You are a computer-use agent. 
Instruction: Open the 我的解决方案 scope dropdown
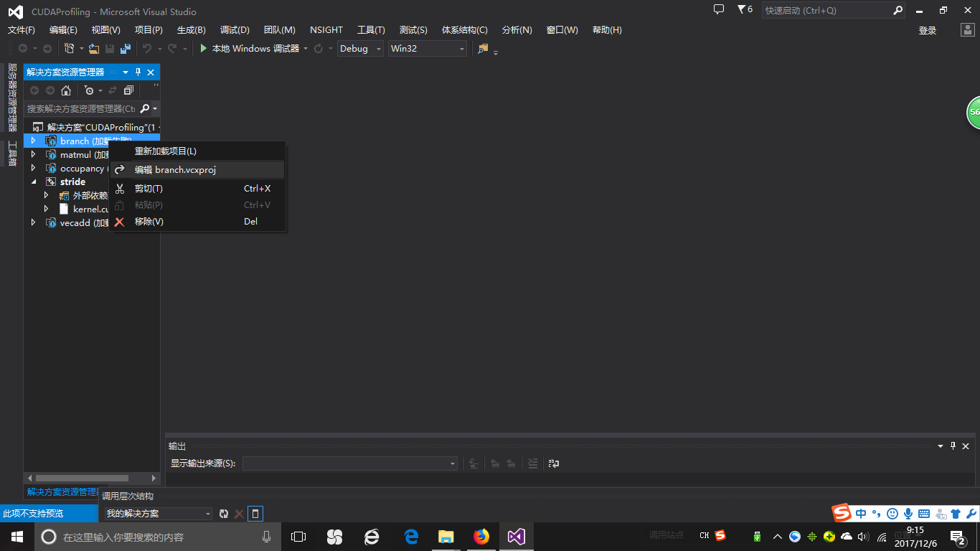click(159, 514)
